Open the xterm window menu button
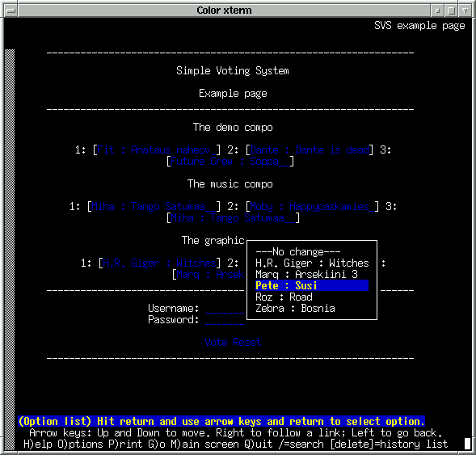 (11, 11)
